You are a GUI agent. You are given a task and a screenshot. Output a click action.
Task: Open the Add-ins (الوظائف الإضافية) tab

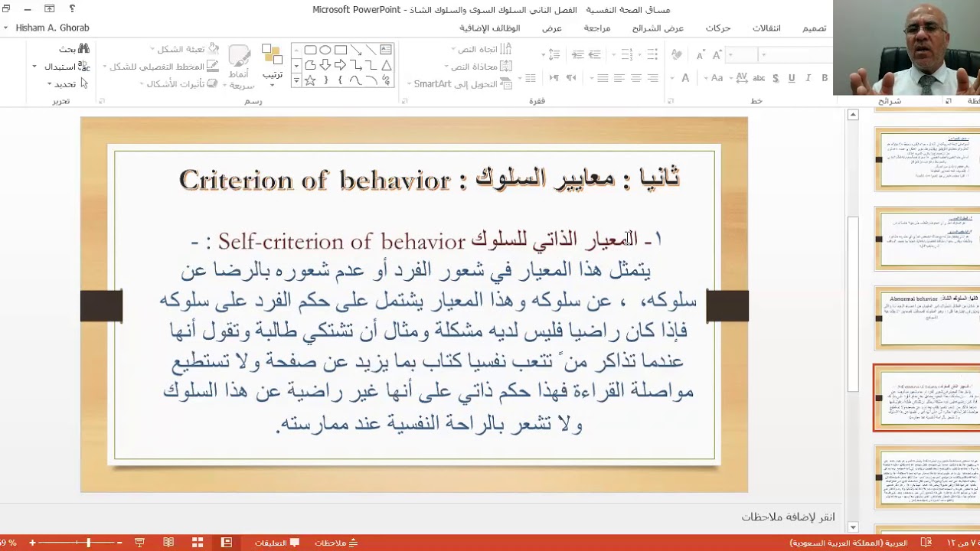pos(490,28)
